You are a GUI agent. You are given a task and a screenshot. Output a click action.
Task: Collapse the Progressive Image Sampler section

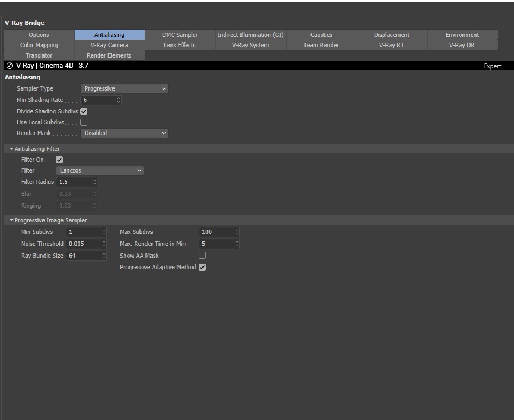12,220
